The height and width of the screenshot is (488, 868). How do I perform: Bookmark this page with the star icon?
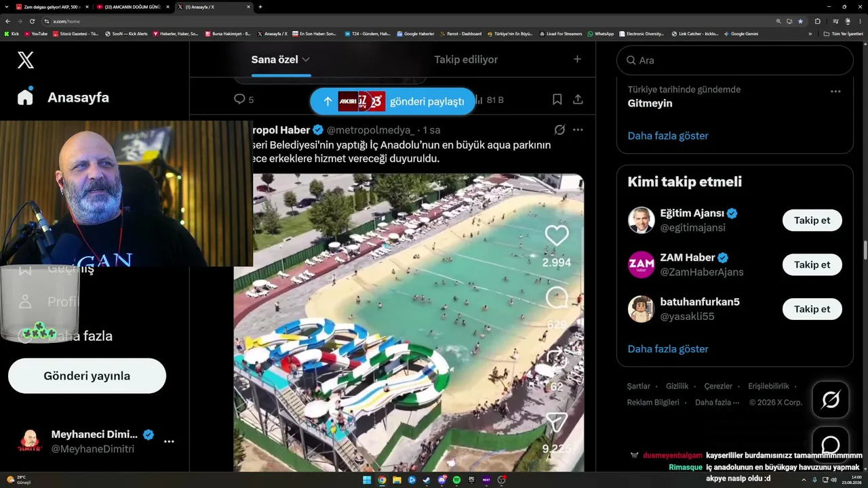click(800, 21)
